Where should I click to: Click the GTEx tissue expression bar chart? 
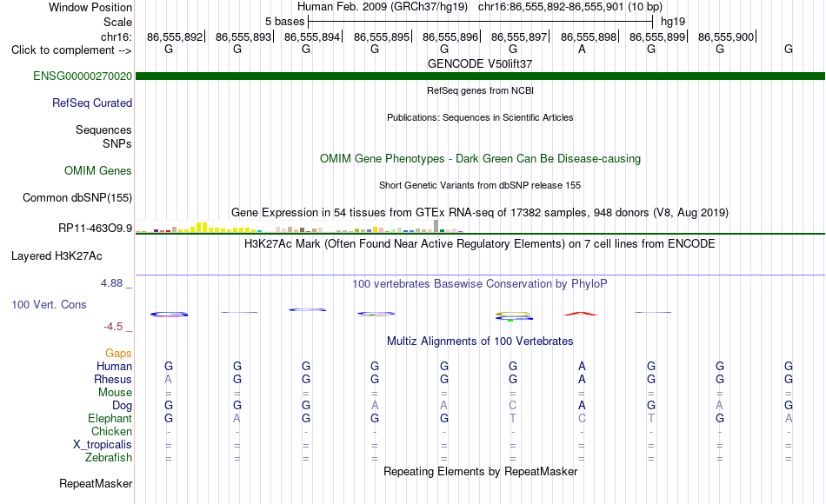[299, 227]
